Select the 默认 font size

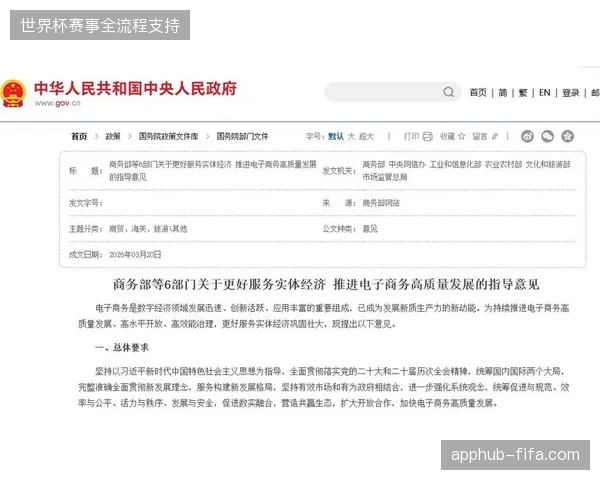(336, 136)
